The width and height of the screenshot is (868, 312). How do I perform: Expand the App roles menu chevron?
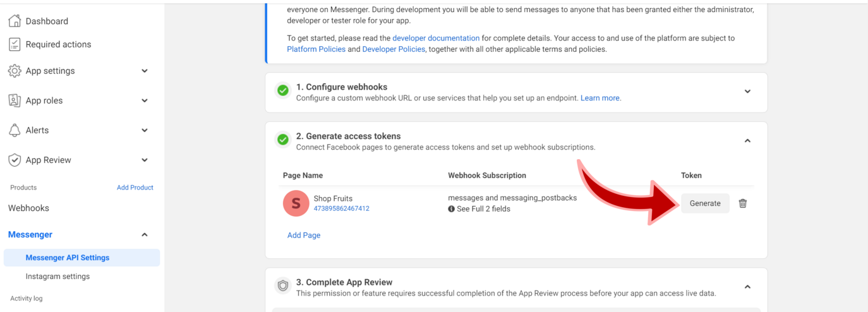[145, 100]
